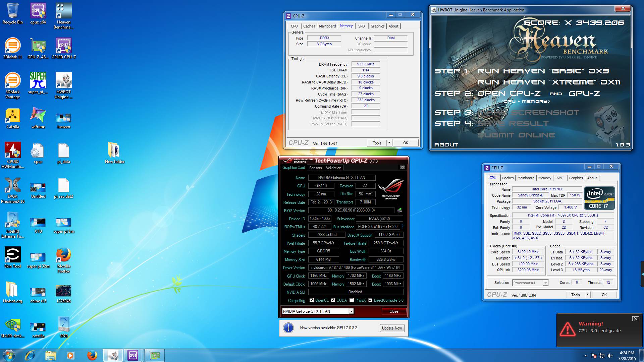Click Tools button in processor CPU-Z window

[575, 295]
